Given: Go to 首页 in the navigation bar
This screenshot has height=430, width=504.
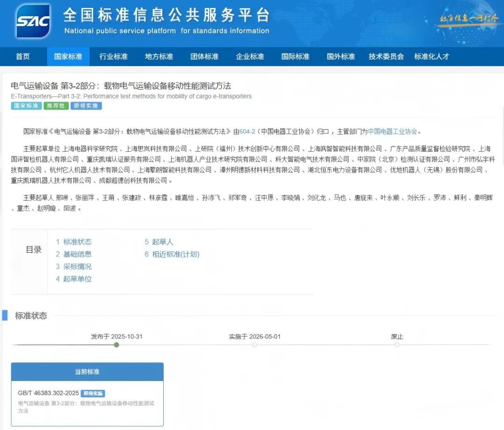Looking at the screenshot, I should pos(22,56).
